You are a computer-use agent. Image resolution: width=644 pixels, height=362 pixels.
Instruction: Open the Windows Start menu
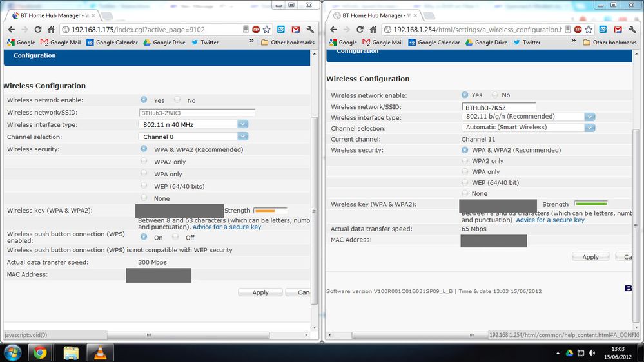tap(12, 352)
